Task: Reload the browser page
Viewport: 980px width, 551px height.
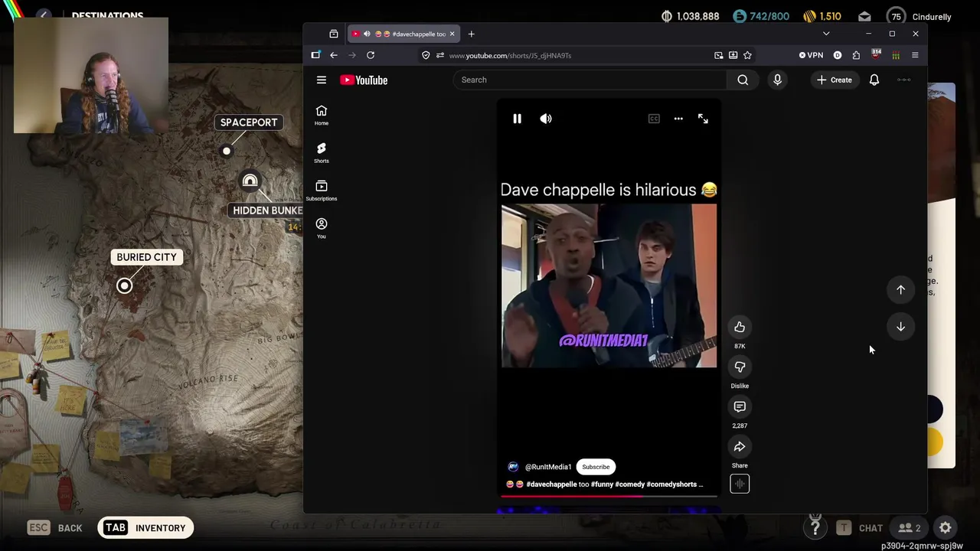Action: [371, 55]
